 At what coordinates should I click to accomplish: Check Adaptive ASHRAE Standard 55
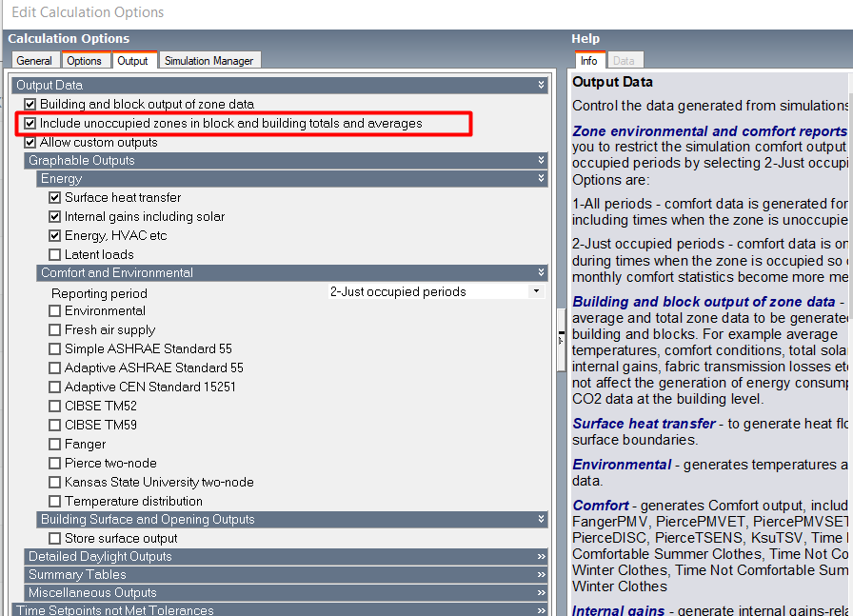[x=54, y=368]
